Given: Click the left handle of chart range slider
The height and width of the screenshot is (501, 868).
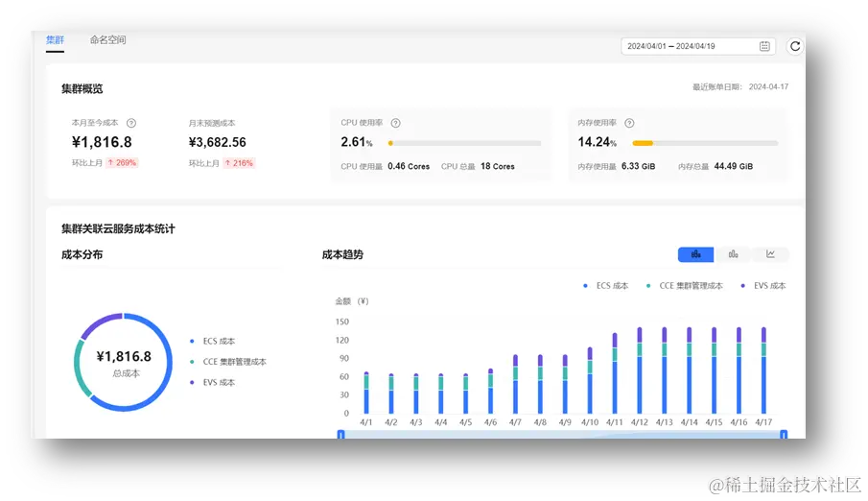Looking at the screenshot, I should pyautogui.click(x=341, y=435).
